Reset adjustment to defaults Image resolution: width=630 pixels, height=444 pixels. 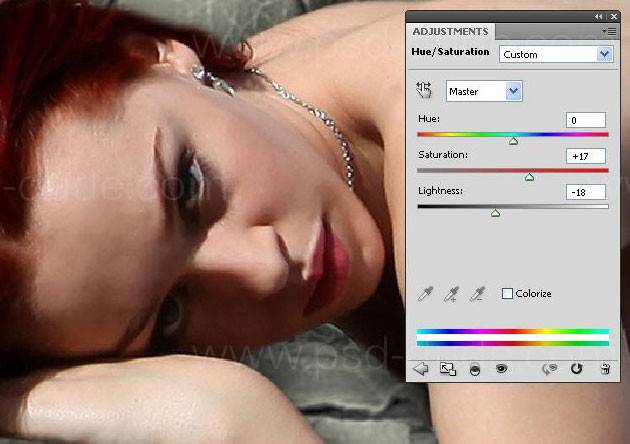(x=577, y=368)
